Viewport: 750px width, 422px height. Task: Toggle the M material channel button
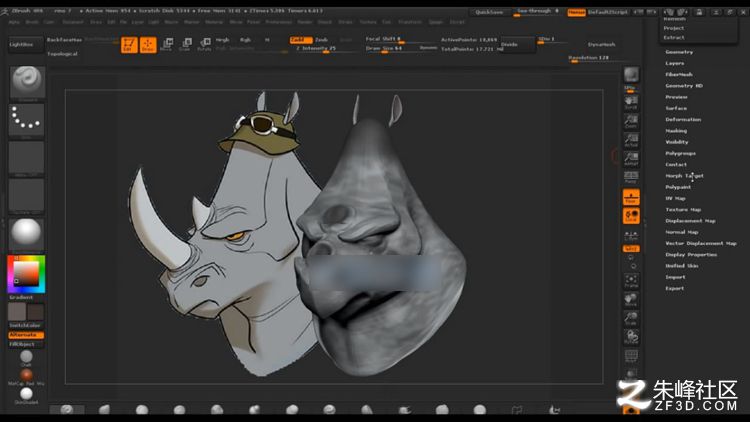[267, 40]
